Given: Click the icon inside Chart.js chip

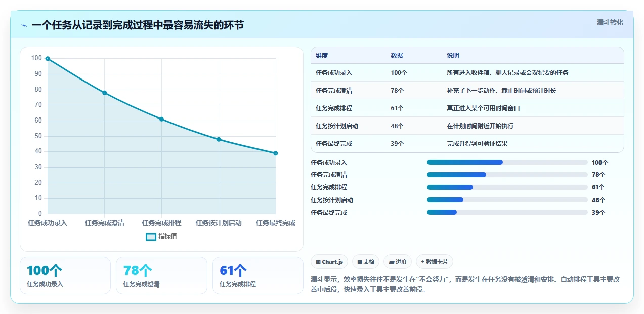Looking at the screenshot, I should (318, 262).
